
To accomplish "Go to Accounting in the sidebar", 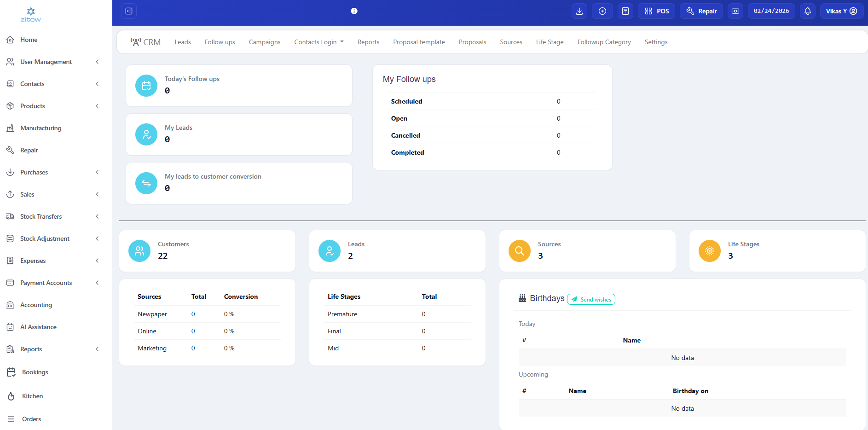I will pos(36,305).
